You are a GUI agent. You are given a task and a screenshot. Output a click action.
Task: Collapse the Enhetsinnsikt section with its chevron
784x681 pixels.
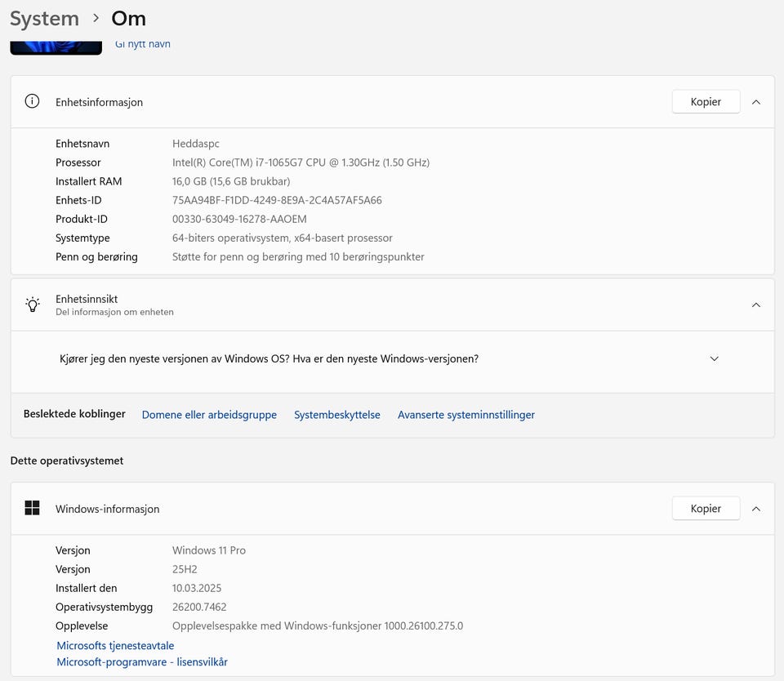[756, 305]
